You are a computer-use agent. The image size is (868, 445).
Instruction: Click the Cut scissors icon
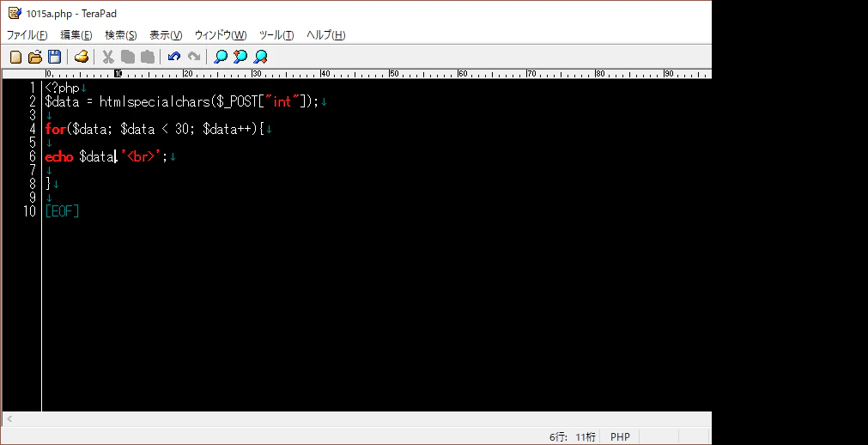coord(108,57)
